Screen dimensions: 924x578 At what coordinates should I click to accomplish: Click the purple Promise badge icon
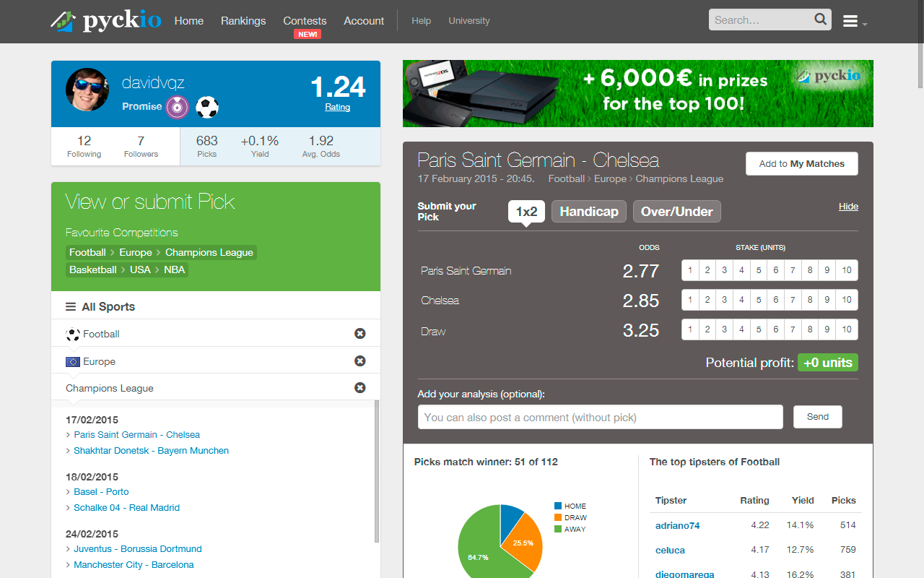click(178, 107)
